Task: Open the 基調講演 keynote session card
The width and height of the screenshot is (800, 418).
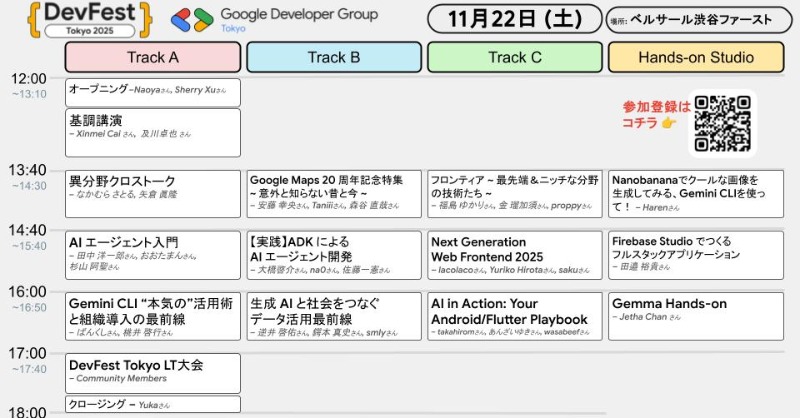Action: (153, 133)
